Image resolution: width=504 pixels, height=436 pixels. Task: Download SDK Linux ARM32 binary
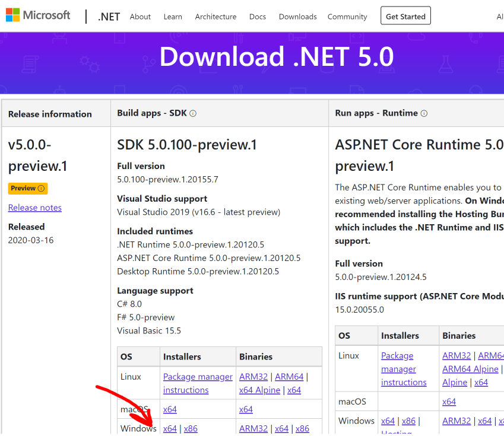(x=253, y=377)
